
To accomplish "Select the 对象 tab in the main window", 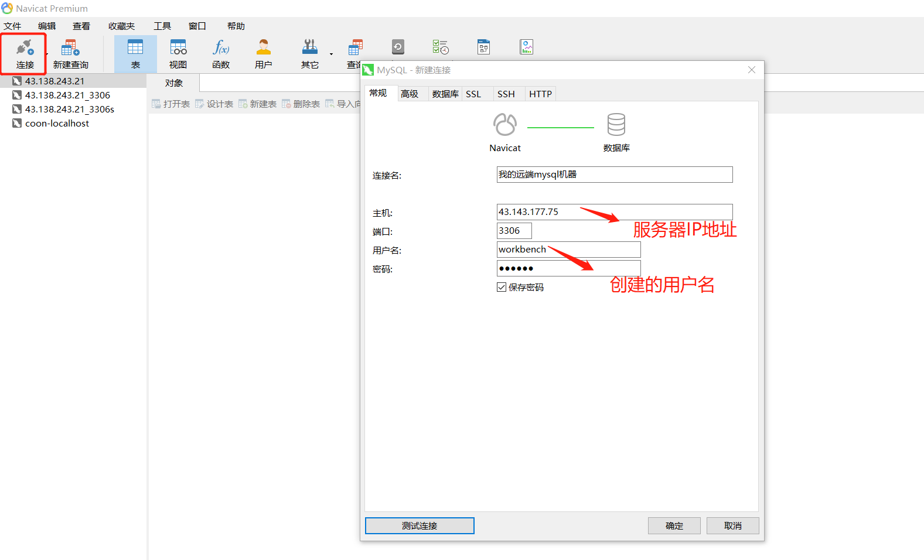I will pyautogui.click(x=173, y=83).
